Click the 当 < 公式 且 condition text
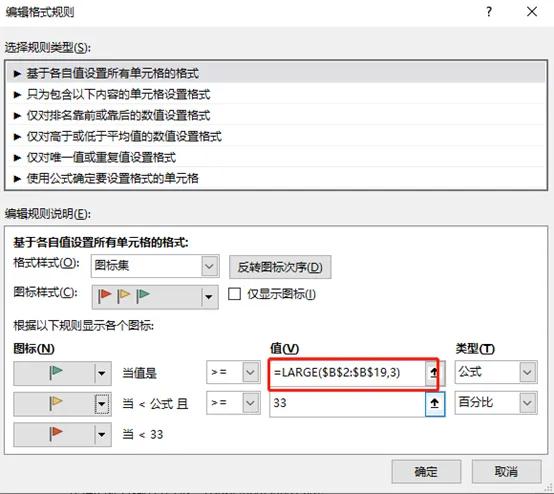The image size is (554, 494). tap(155, 404)
